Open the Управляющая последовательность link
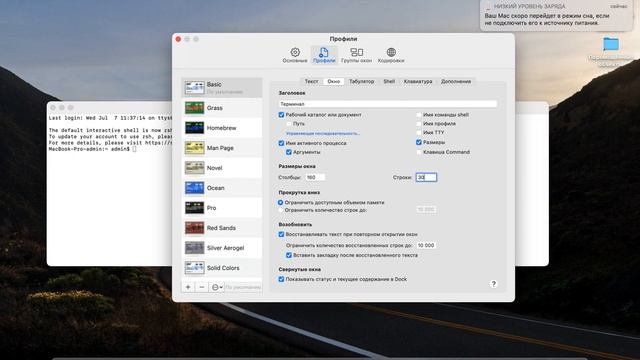640x360 pixels. click(323, 133)
